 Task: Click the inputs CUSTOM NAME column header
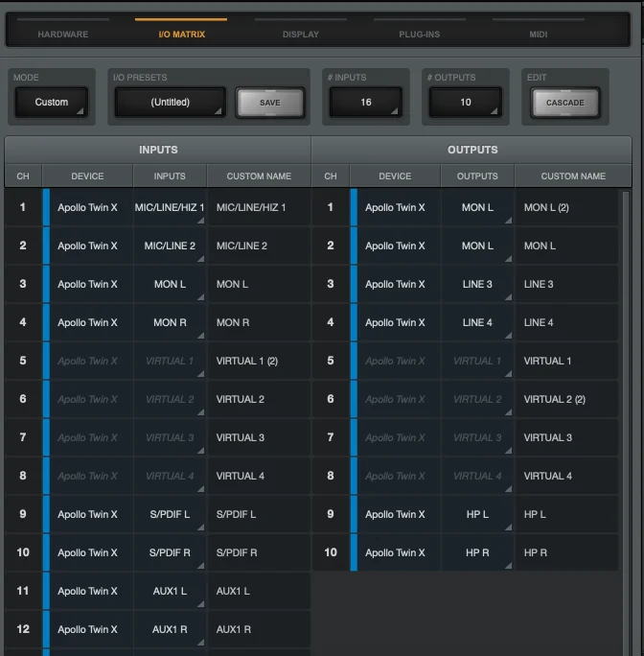(x=259, y=176)
